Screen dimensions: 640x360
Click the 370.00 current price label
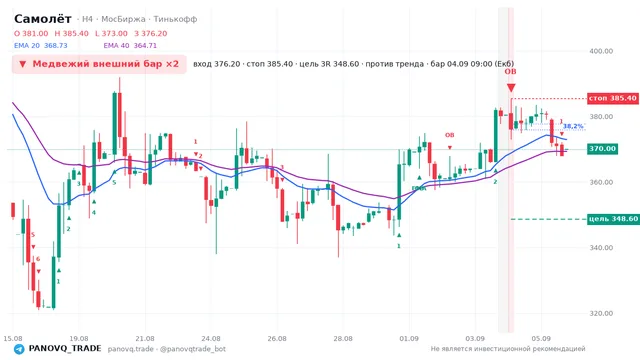(602, 149)
